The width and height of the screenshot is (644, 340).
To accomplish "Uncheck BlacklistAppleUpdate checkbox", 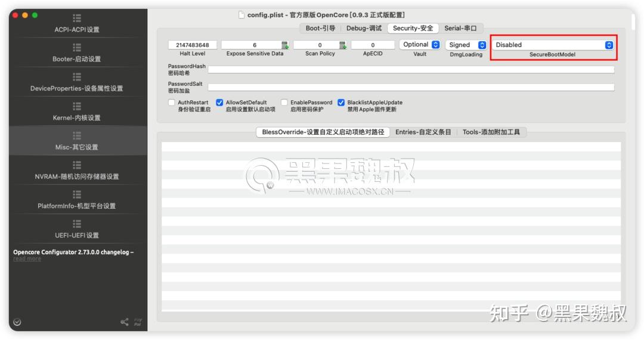I will click(x=341, y=102).
